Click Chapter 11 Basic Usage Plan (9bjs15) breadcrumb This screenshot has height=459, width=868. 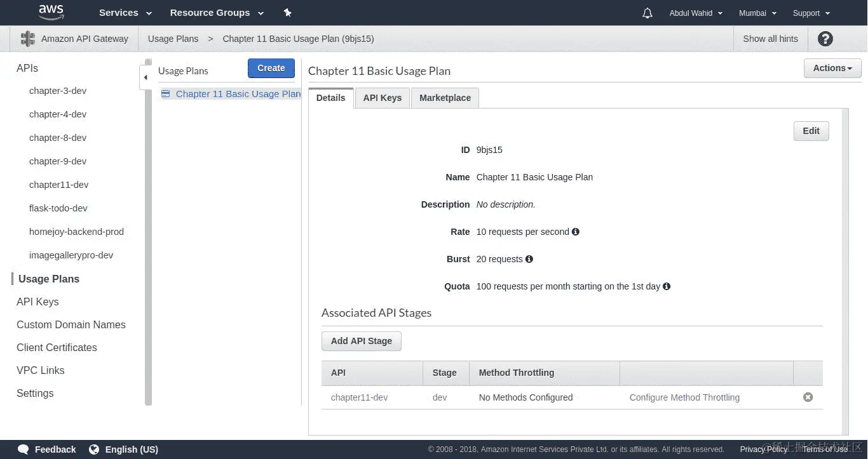coord(298,39)
